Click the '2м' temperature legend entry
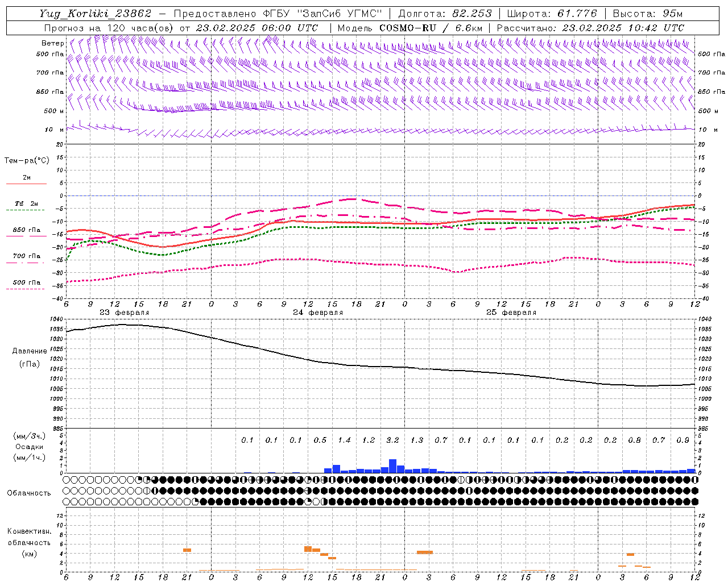The height and width of the screenshot is (582, 728). point(27,177)
